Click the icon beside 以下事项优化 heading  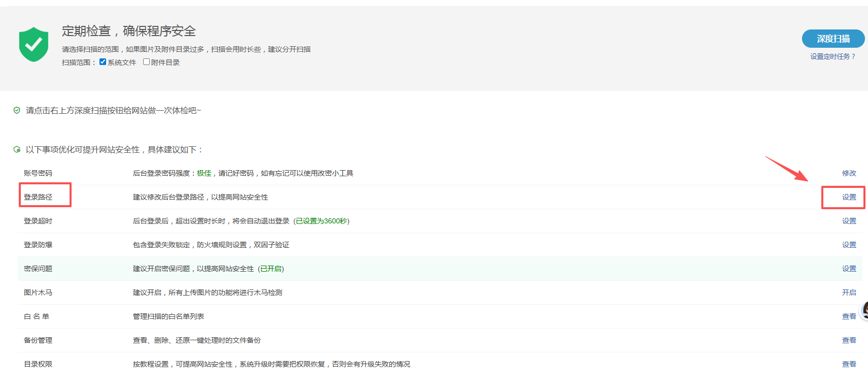[17, 149]
